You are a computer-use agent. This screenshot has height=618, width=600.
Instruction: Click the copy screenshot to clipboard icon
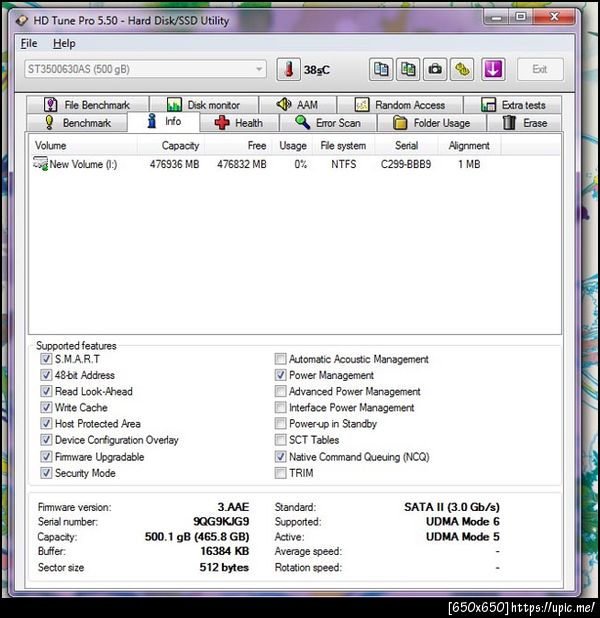click(408, 69)
